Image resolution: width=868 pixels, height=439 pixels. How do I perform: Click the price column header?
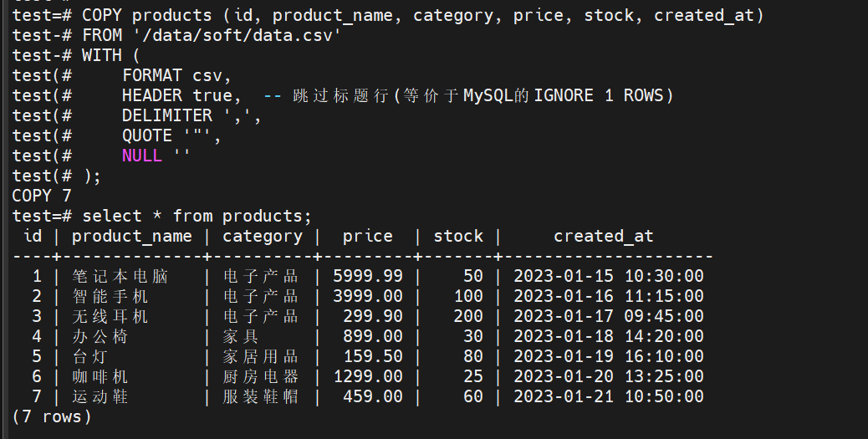click(367, 236)
